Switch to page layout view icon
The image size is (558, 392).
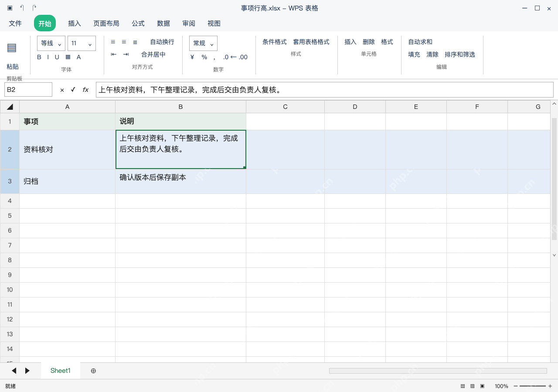click(472, 386)
